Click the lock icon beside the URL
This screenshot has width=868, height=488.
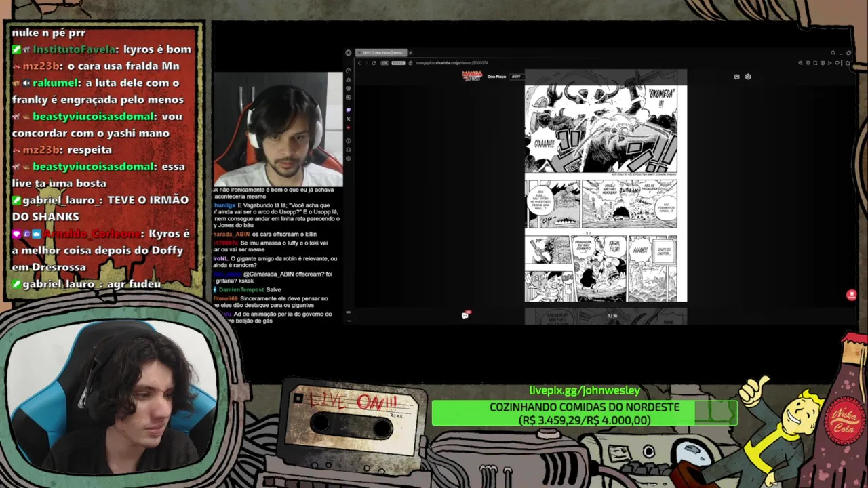(x=410, y=63)
